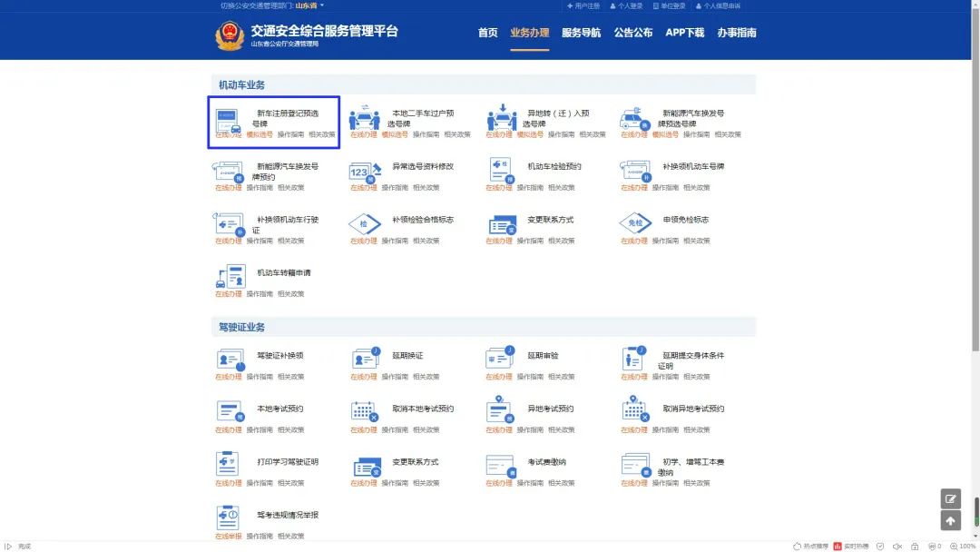Open the 延期换证 icon

point(366,359)
